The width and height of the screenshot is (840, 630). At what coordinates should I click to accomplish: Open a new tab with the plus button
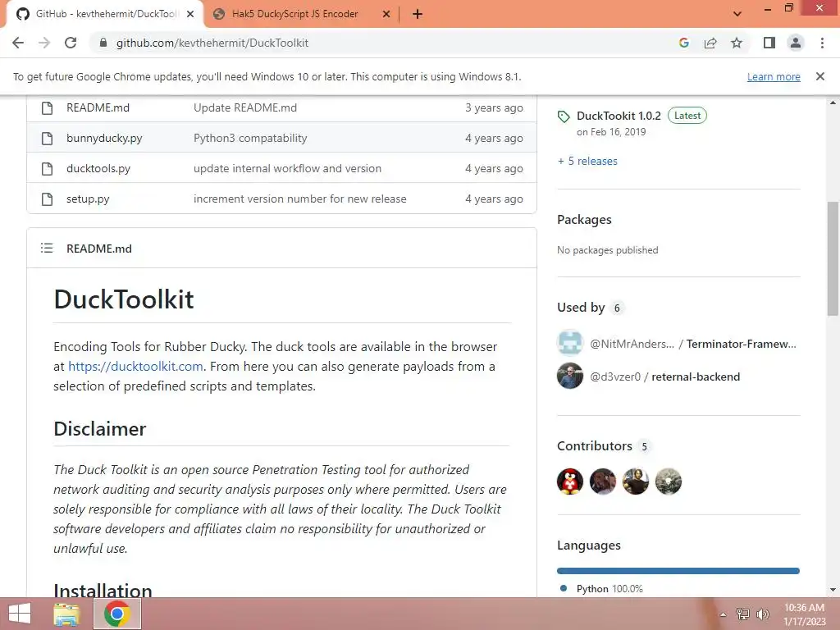tap(418, 14)
